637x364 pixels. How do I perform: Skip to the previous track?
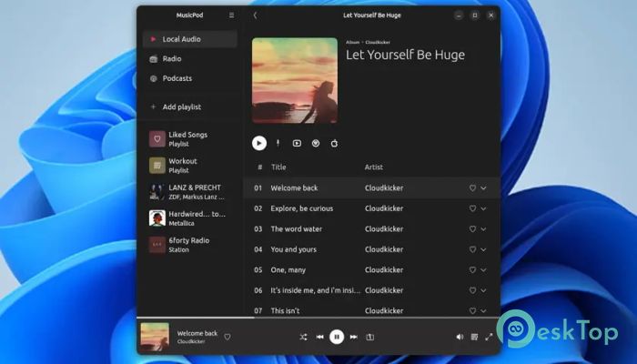320,337
